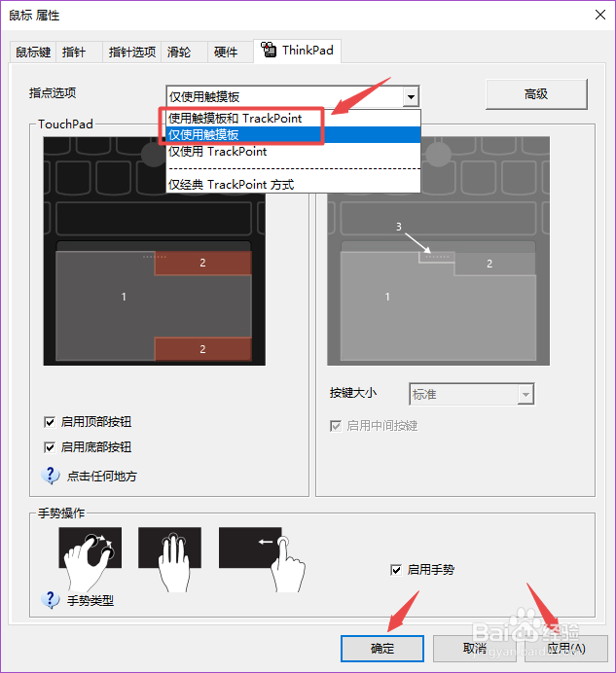This screenshot has width=616, height=673.
Task: Click the help icon beside 点击任何地方
Action: tap(51, 476)
